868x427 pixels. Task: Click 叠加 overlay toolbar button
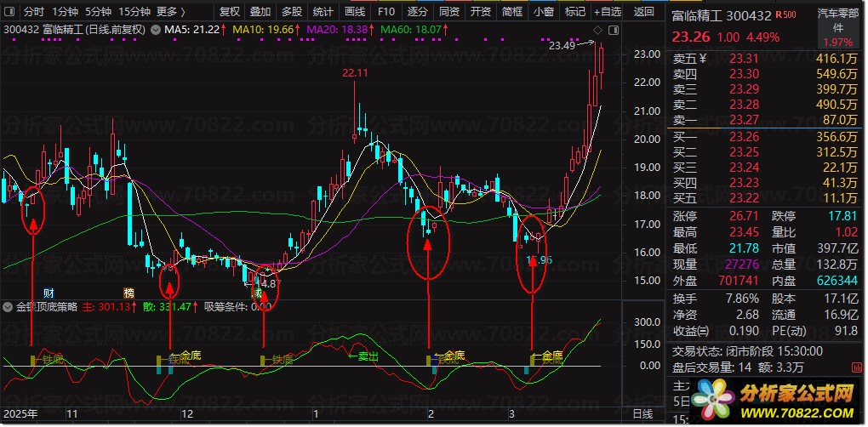(x=260, y=12)
